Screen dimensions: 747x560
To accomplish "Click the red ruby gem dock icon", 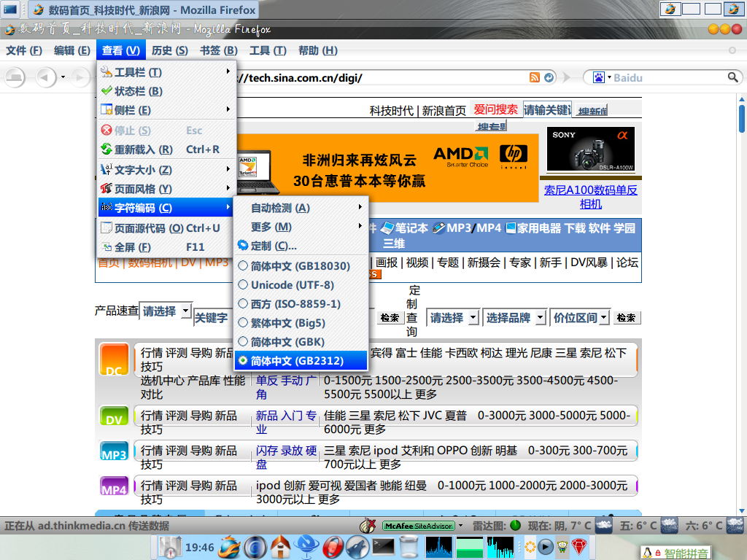I will [x=578, y=547].
